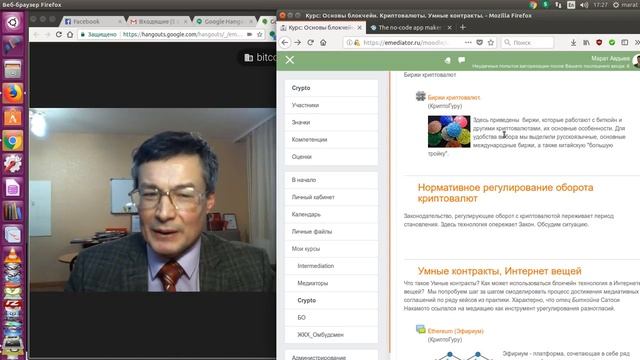Switch to 'The no-code app maker' tab

click(x=409, y=27)
